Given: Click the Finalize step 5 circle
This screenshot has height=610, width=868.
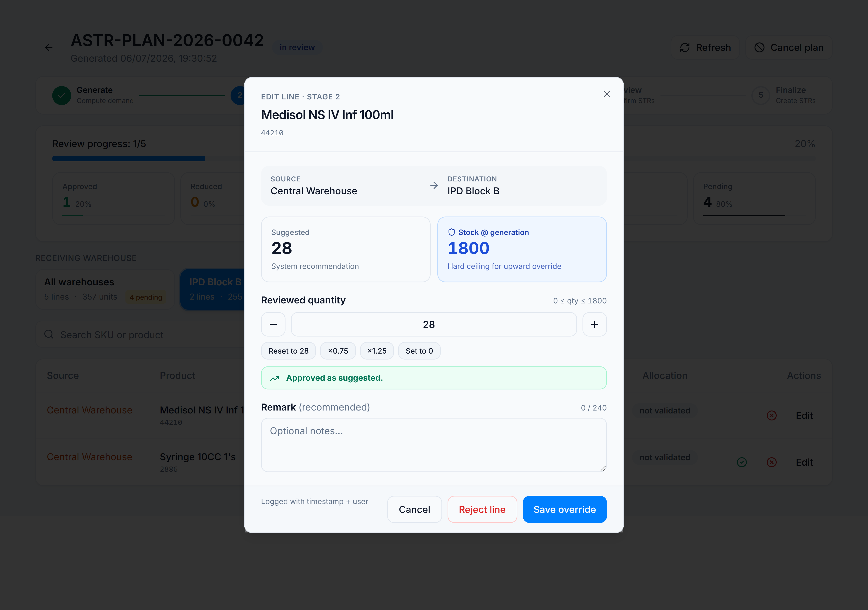Looking at the screenshot, I should [761, 95].
